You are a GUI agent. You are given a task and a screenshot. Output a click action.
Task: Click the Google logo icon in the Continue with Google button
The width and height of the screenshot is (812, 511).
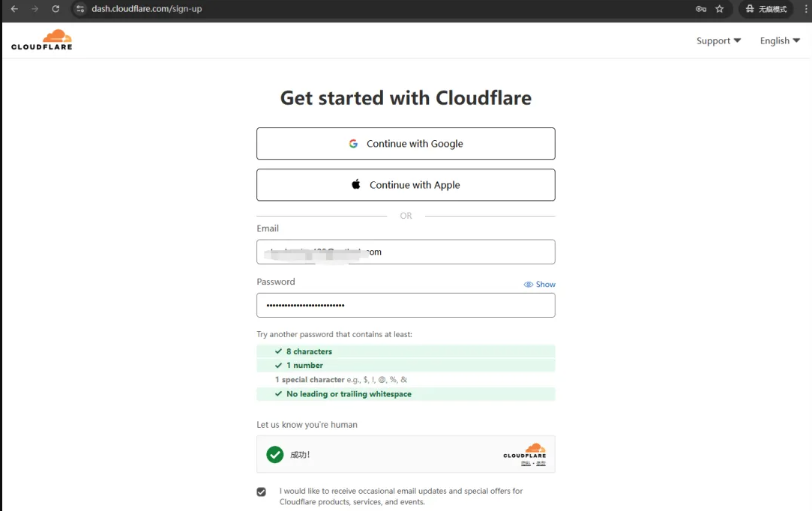click(x=353, y=143)
